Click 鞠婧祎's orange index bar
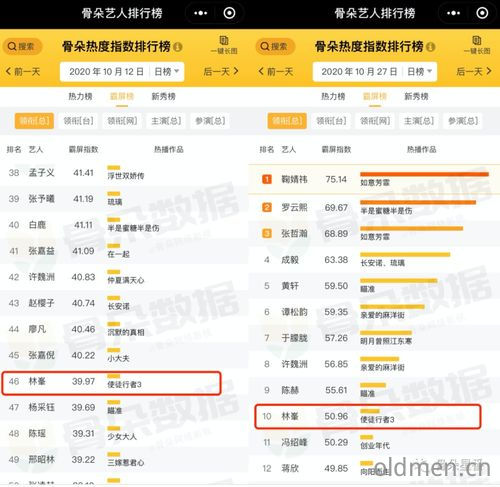 pyautogui.click(x=424, y=174)
